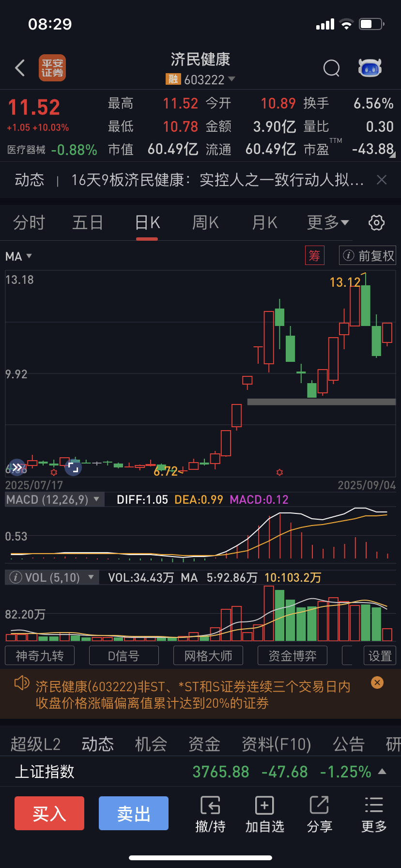Open the bottom 更多 menu icon
This screenshot has height=868, width=401.
pyautogui.click(x=374, y=814)
